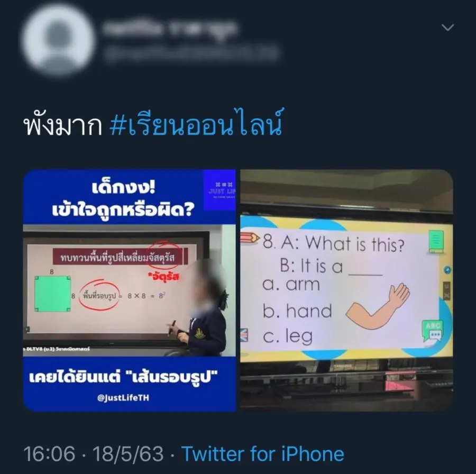Select answer option b. hand
Screen dimensions: 476x474
click(297, 311)
